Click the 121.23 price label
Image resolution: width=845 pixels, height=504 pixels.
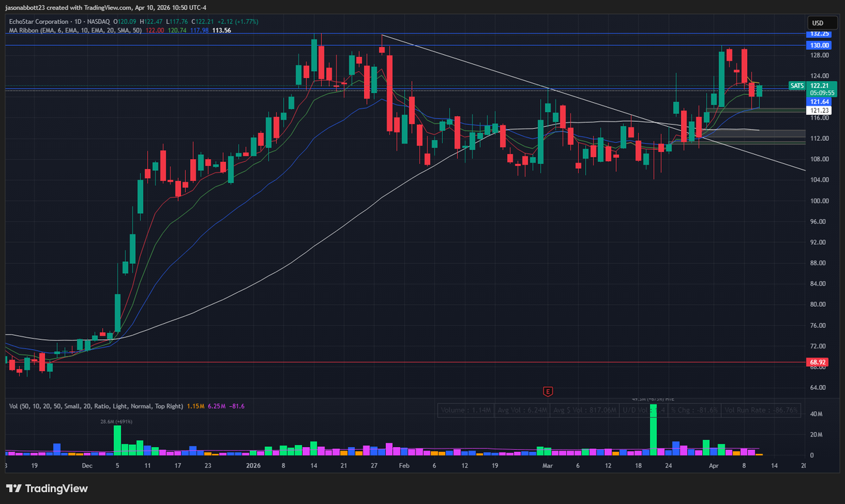[818, 111]
